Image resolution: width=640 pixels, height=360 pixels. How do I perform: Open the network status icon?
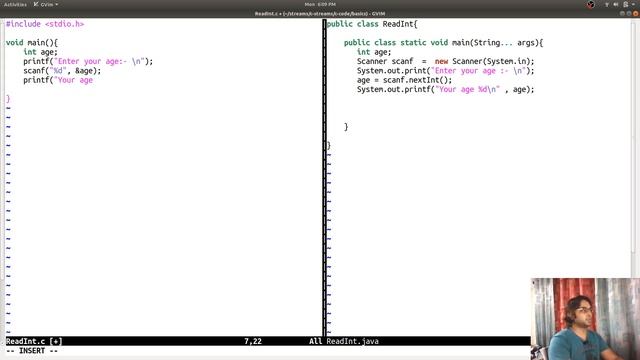click(x=607, y=4)
